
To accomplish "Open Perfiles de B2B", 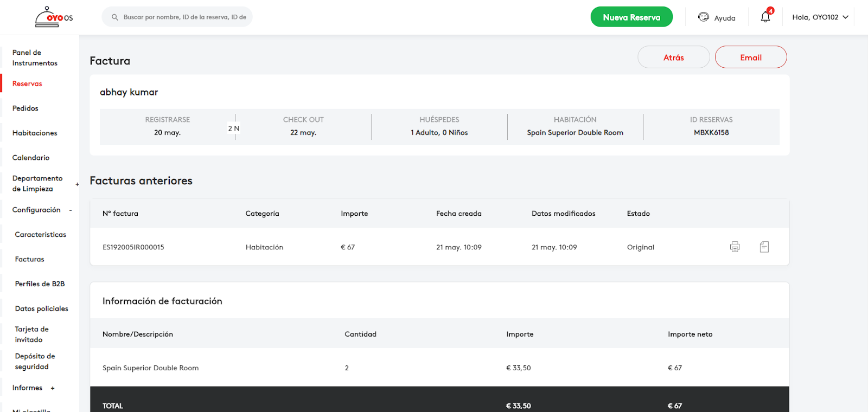I will pyautogui.click(x=40, y=284).
